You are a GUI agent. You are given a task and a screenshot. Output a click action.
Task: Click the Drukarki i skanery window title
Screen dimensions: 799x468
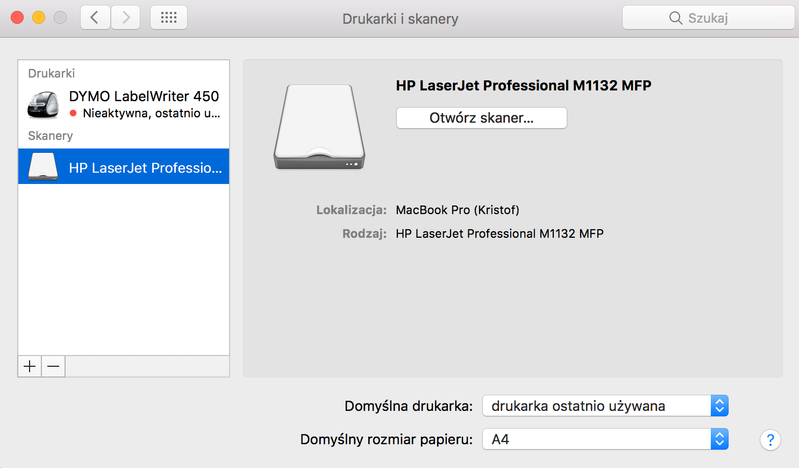[400, 19]
